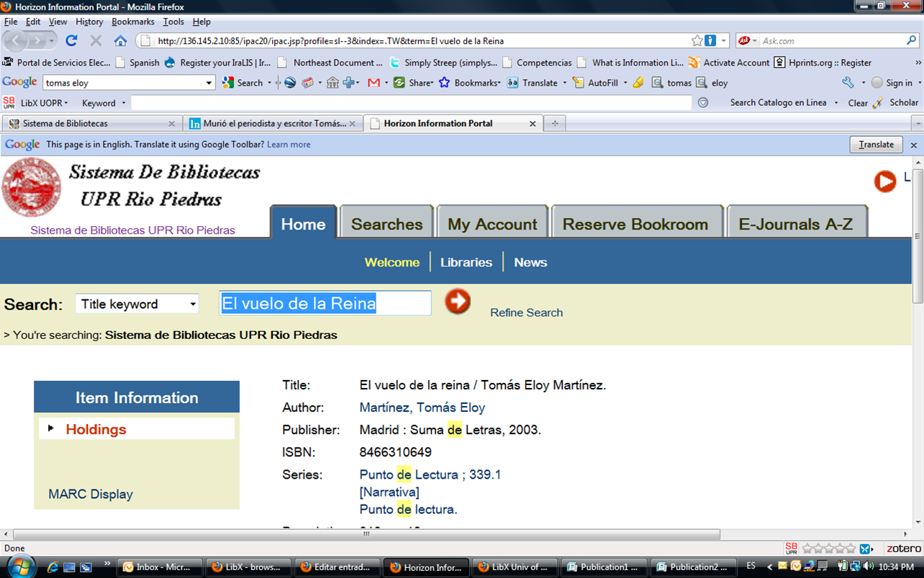Image resolution: width=924 pixels, height=578 pixels.
Task: Open the Martínez, Tomás Eloy author link
Action: click(x=422, y=407)
